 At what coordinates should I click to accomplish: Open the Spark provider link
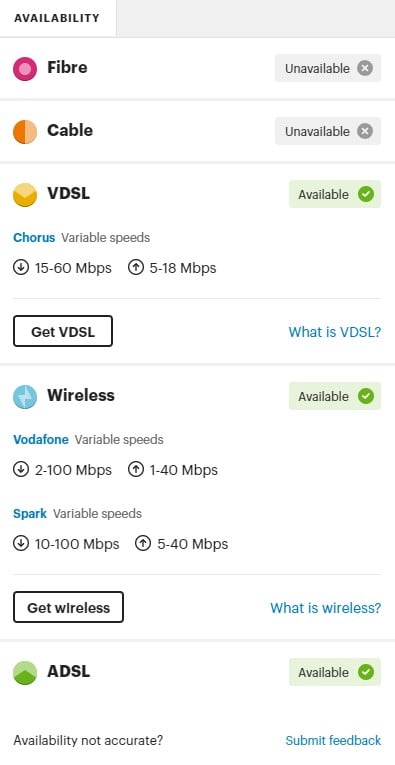(30, 514)
